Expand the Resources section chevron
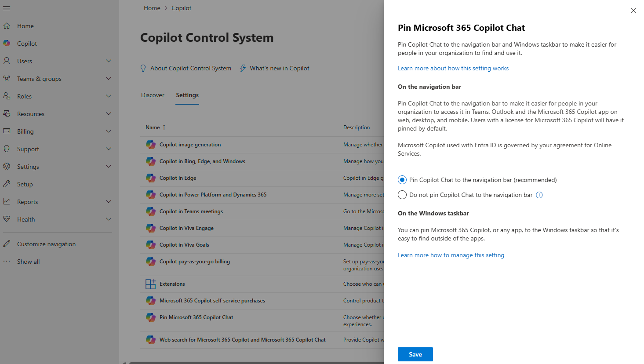The height and width of the screenshot is (364, 644). pyautogui.click(x=109, y=114)
